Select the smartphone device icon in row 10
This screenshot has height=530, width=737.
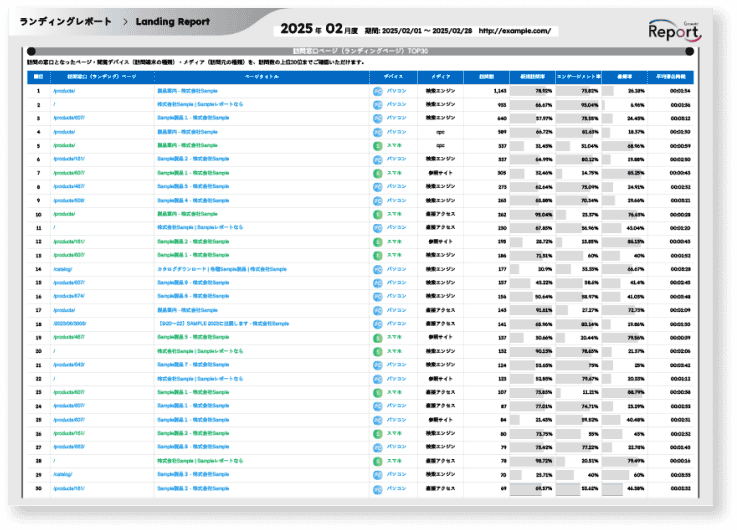[377, 214]
